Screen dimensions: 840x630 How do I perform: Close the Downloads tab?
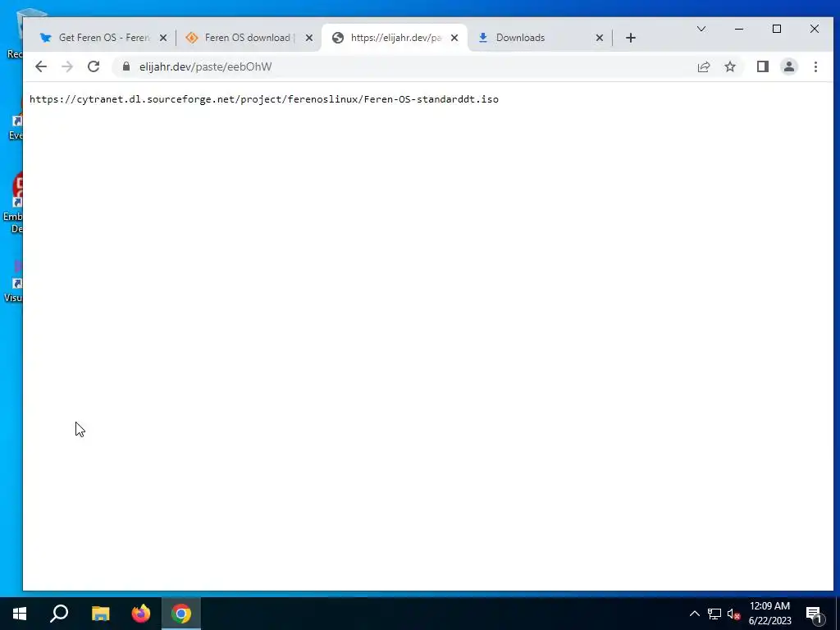click(600, 38)
